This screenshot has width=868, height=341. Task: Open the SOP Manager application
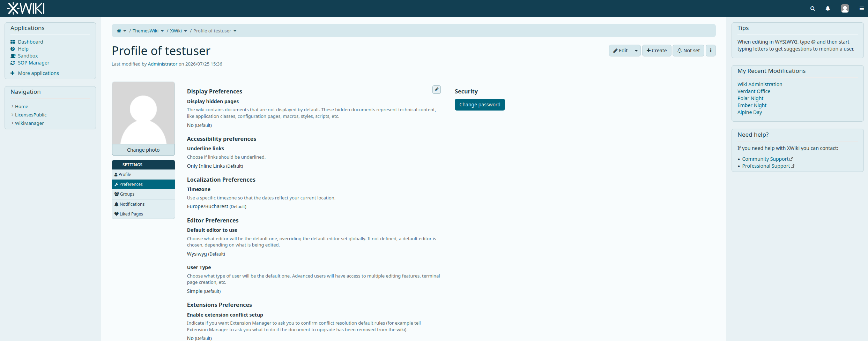pos(34,63)
